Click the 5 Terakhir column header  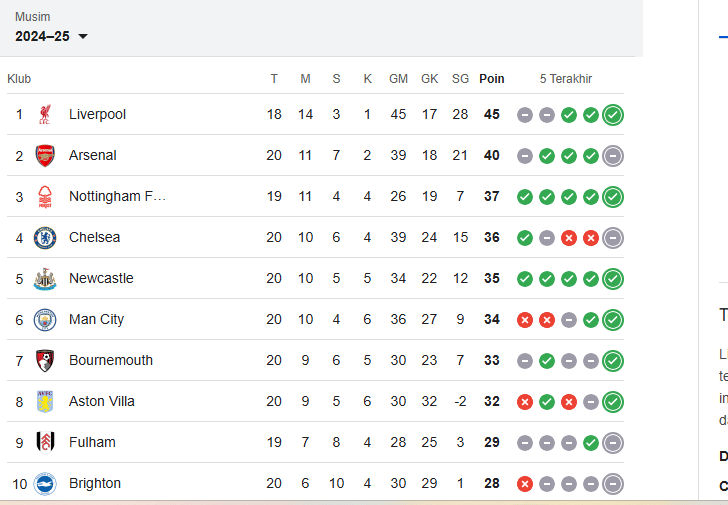566,78
